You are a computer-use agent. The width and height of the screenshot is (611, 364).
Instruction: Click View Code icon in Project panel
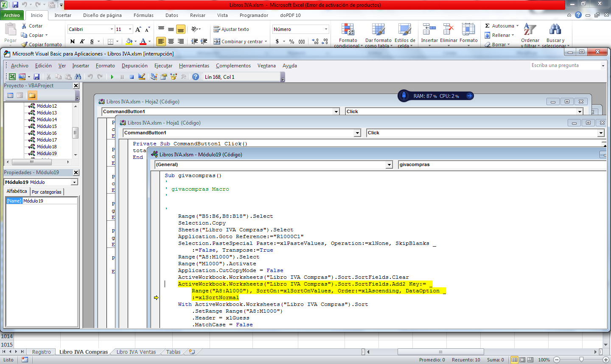click(10, 95)
